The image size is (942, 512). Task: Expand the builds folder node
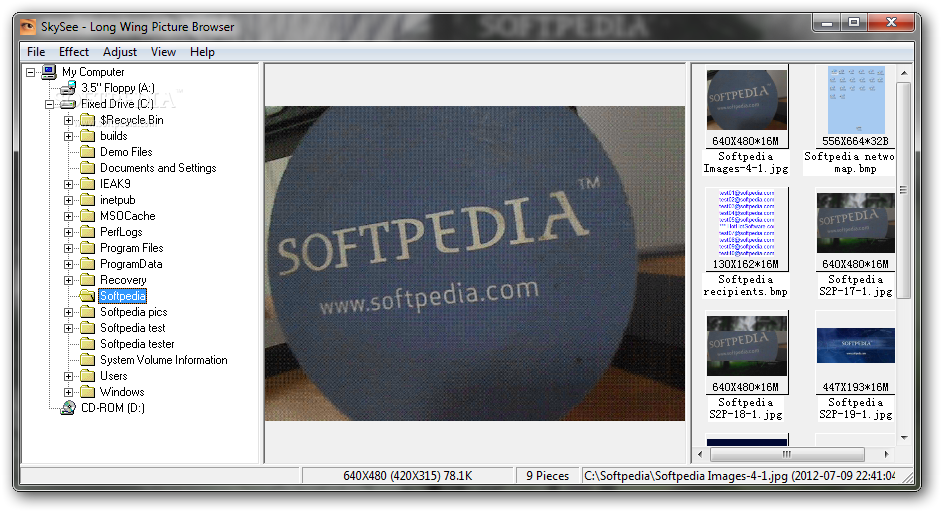(x=68, y=136)
